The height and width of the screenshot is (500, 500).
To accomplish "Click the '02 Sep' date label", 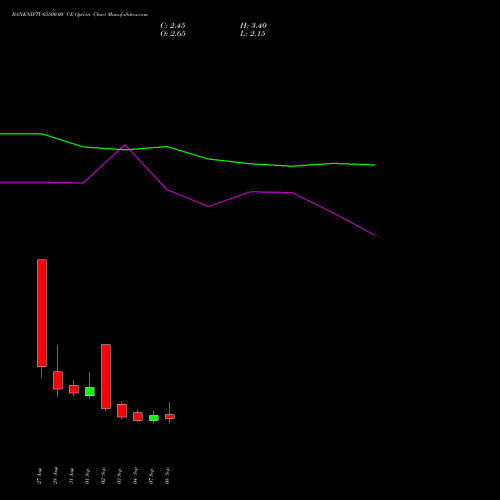I will 103,476.
